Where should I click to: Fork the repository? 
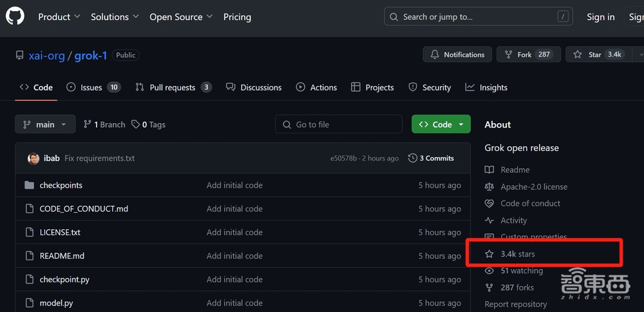(524, 55)
